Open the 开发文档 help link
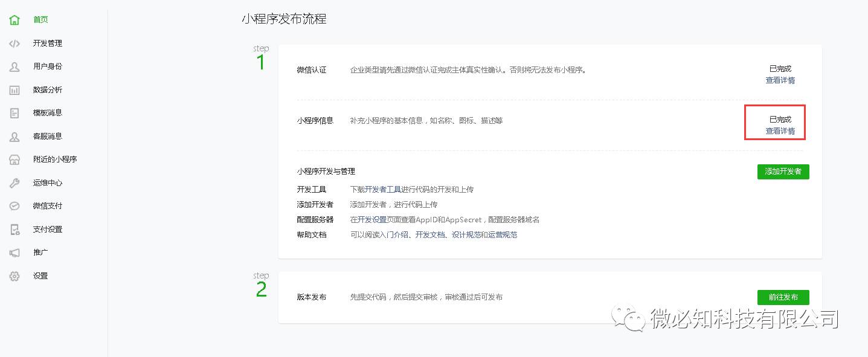The image size is (868, 357). click(429, 235)
